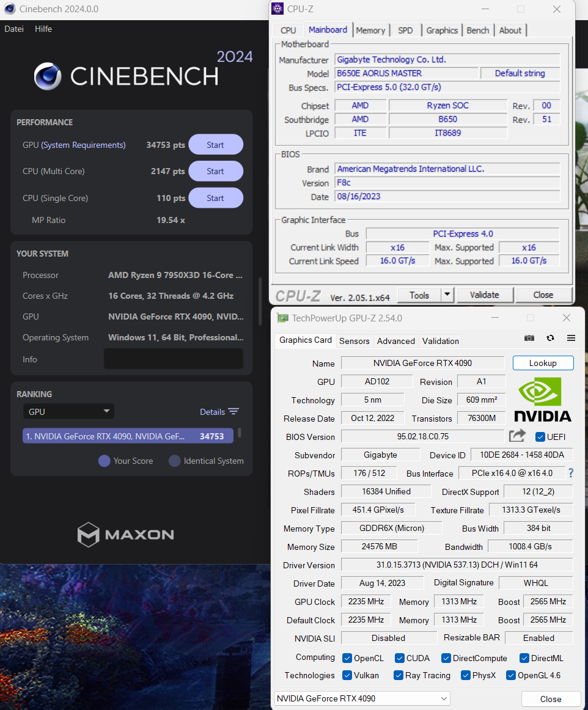Click the B650E AORUS MASTER model field

point(406,73)
